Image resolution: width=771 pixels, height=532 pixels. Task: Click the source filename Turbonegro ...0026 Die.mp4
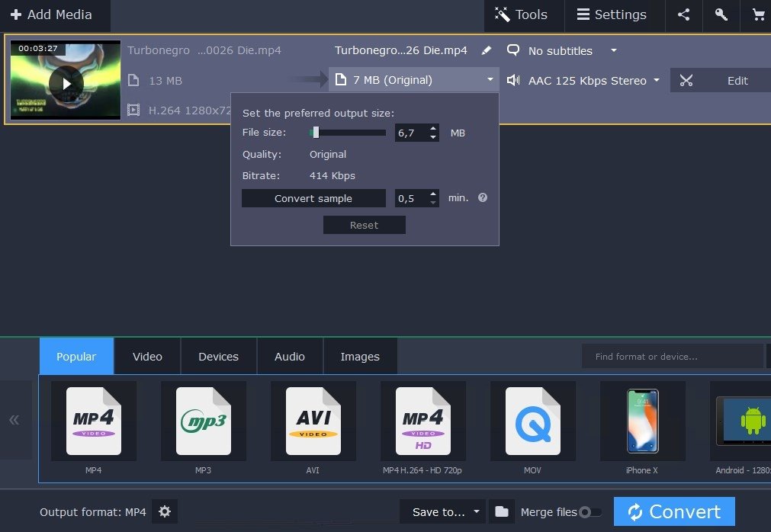click(x=204, y=50)
